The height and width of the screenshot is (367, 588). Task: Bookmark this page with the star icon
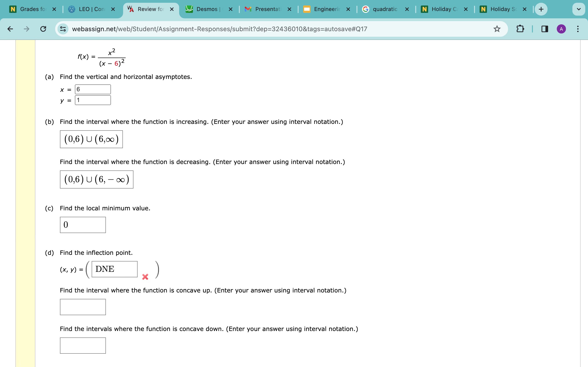click(496, 29)
